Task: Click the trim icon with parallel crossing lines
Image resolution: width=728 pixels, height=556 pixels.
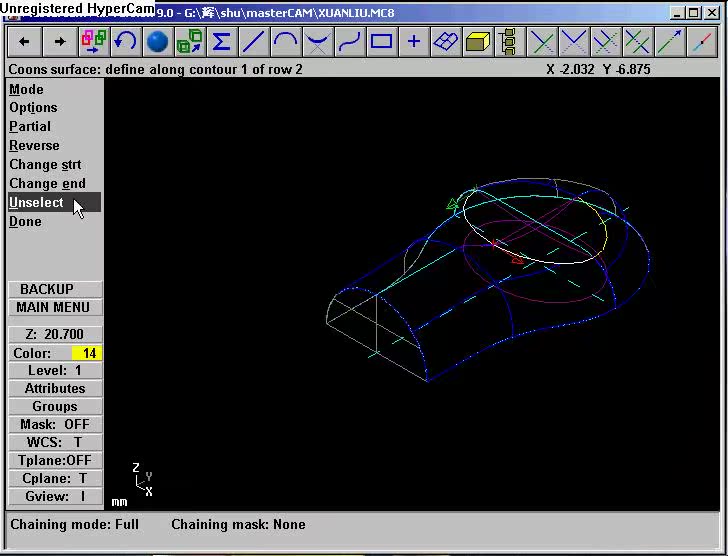Action: [x=638, y=42]
